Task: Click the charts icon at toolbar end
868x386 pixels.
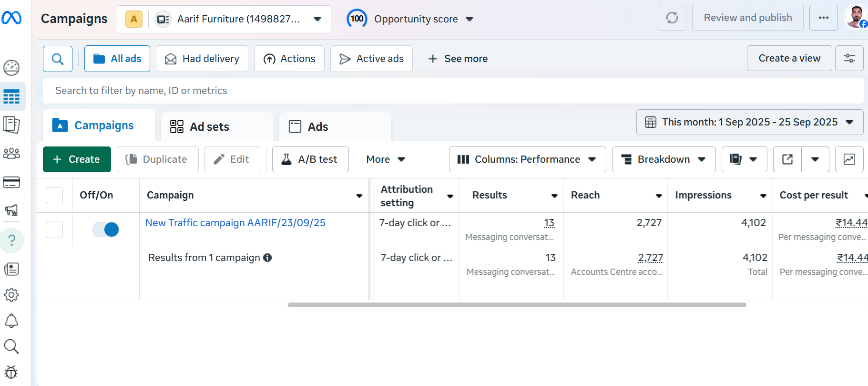Action: coord(849,159)
